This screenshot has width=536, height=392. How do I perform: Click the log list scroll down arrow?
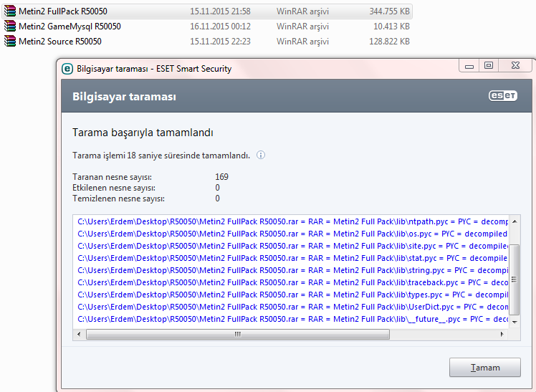(515, 322)
